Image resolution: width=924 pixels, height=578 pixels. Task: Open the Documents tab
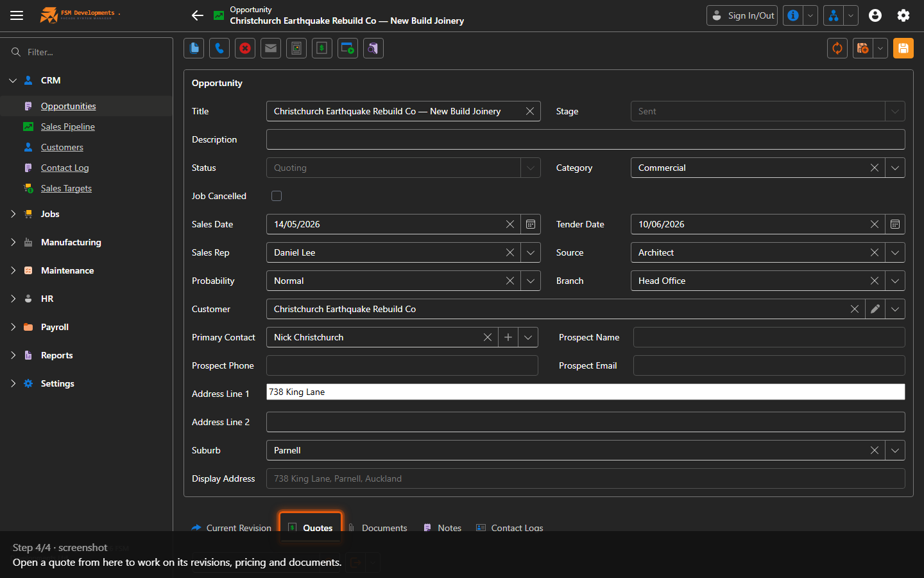click(378, 528)
